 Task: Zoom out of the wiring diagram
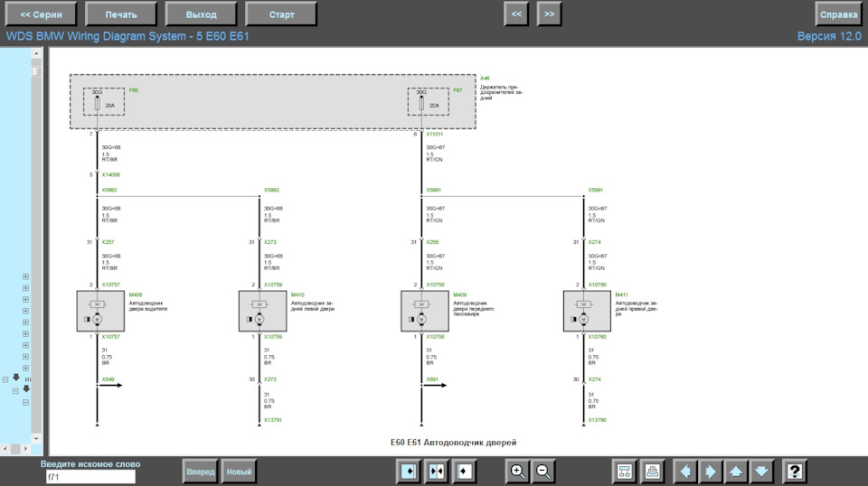[543, 471]
